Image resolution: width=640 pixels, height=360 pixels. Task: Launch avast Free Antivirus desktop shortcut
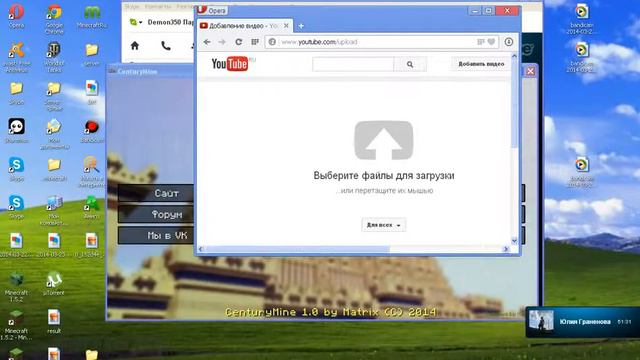click(16, 56)
